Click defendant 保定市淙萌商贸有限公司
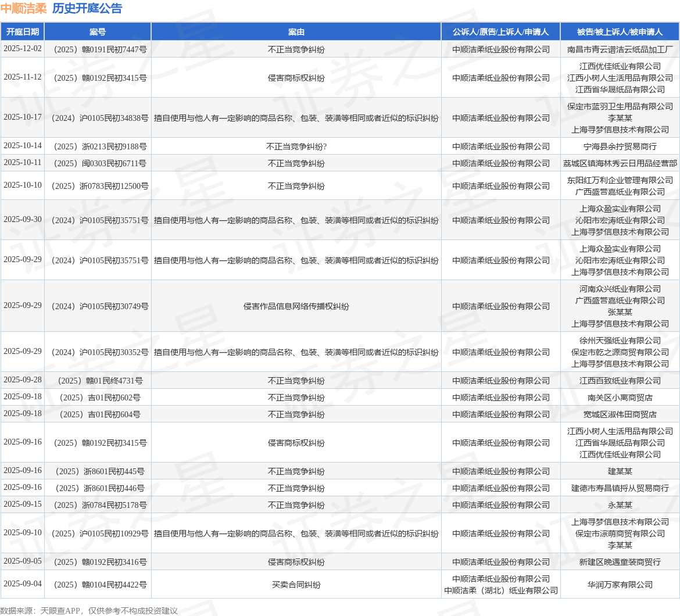Viewport: 680px width, 616px height. [x=620, y=533]
